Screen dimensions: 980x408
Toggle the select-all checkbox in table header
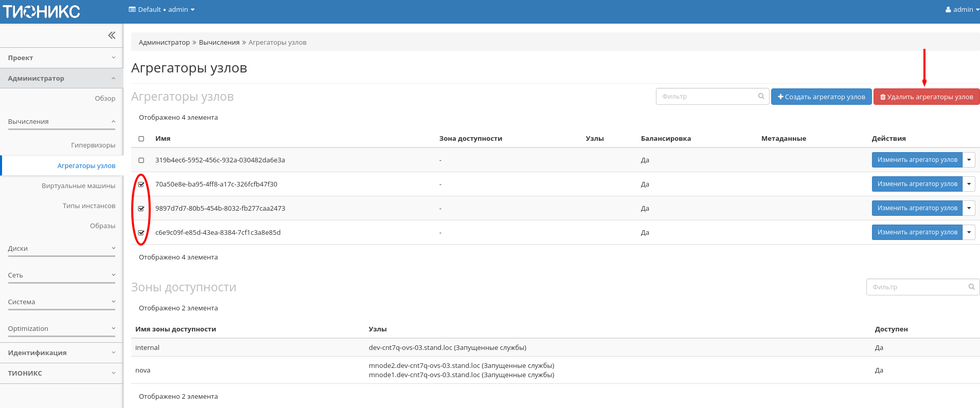coord(141,139)
